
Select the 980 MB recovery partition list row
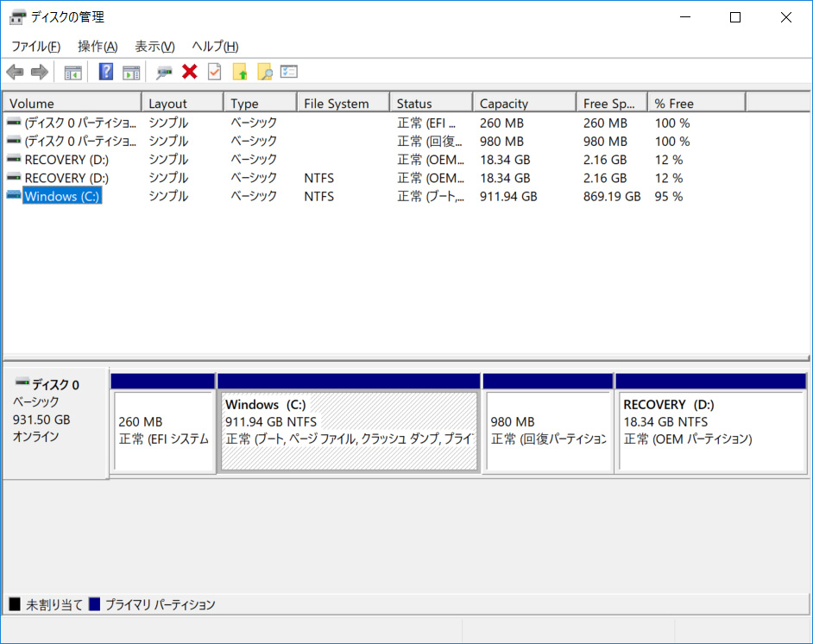point(406,141)
